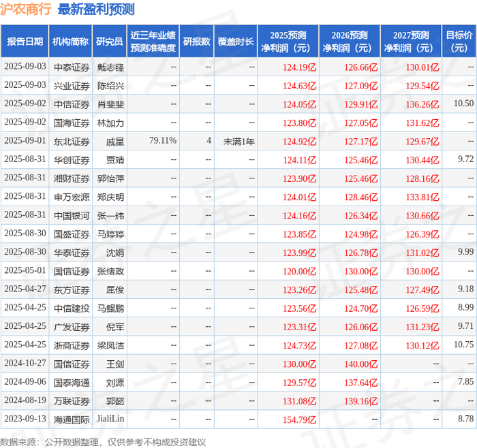Click the 2025-05-01 report date
The height and width of the screenshot is (448, 477).
pos(25,270)
